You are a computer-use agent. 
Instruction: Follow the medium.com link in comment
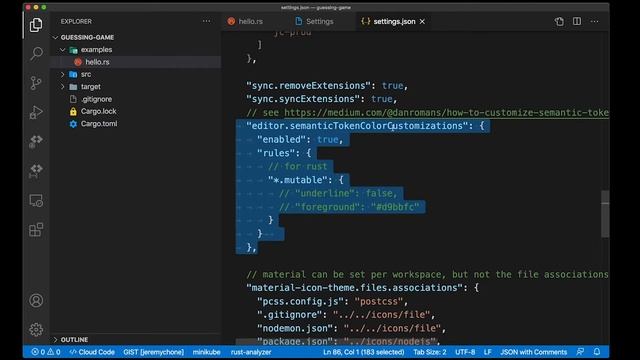[x=446, y=113]
